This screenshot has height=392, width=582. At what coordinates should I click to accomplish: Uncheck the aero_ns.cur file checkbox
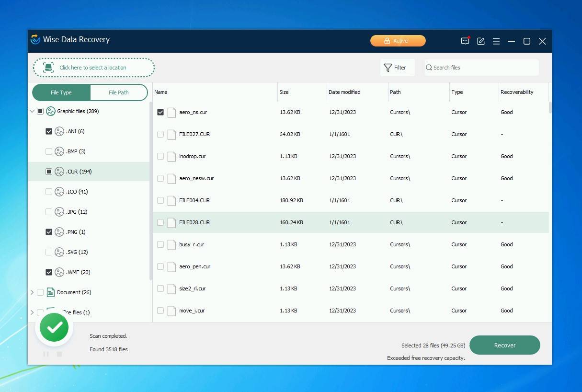[x=160, y=112]
